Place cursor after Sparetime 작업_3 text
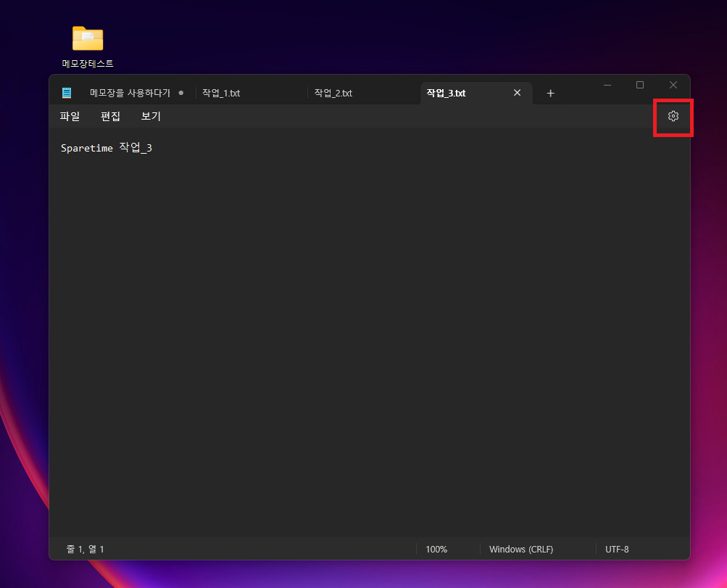The image size is (727, 588). pyautogui.click(x=152, y=147)
